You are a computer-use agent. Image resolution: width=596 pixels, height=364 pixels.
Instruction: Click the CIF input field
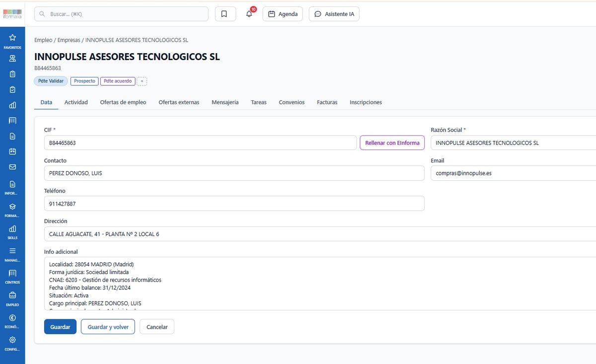200,143
